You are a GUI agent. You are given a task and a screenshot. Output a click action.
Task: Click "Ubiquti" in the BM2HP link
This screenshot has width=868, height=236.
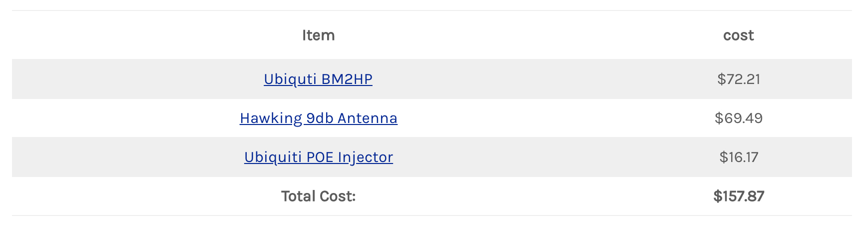290,79
